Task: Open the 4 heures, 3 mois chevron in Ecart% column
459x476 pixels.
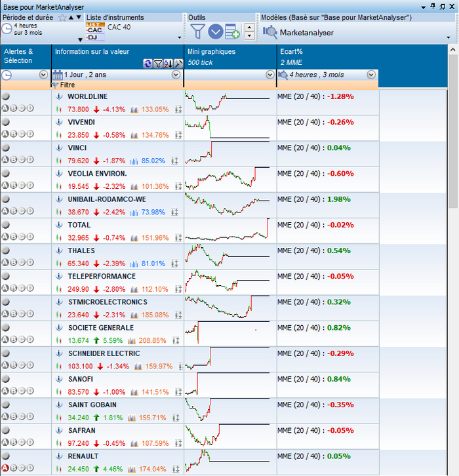Action: [x=371, y=75]
